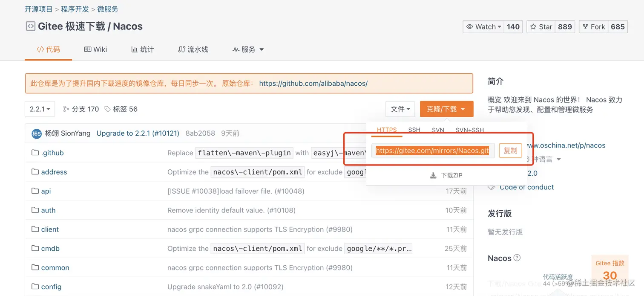Open commit message load failover file (#10048)
This screenshot has width=644, height=296.
click(236, 191)
